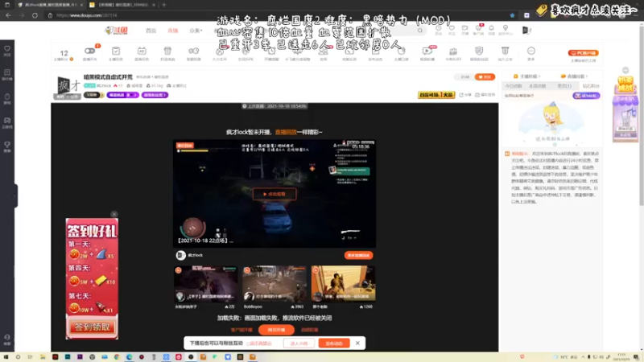Open the 首页 home nav item
The height and width of the screenshot is (362, 644).
click(151, 31)
